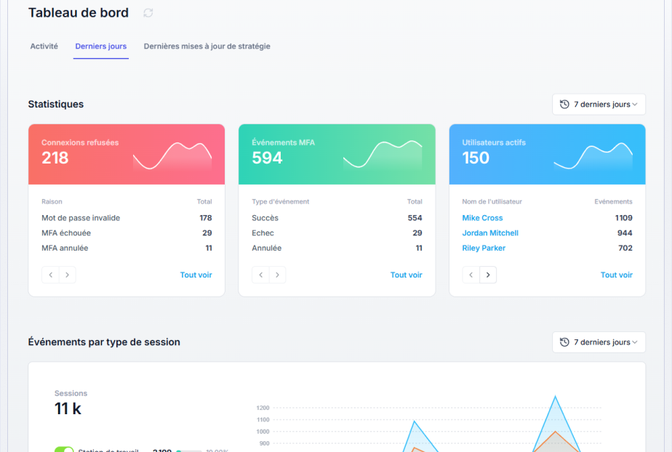Viewport: 672px width, 452px height.
Task: Click the history clock icon in Statistiques filter
Action: point(564,105)
